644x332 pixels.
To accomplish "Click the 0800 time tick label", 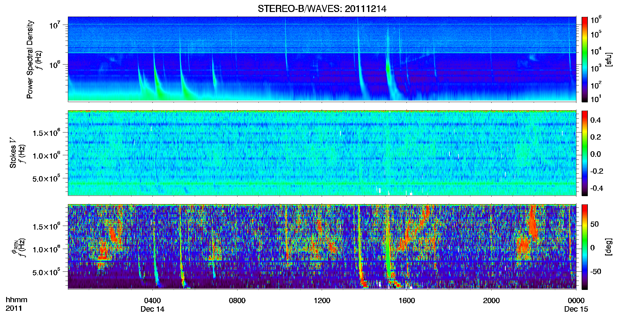I will (x=237, y=300).
